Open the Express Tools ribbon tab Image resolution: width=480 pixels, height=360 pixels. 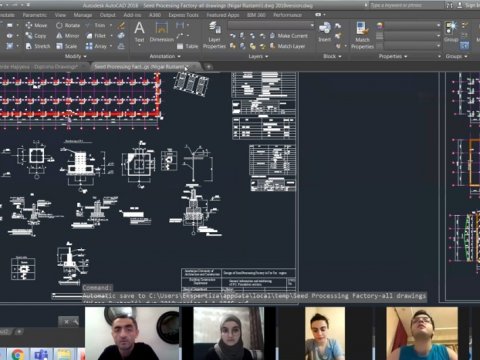tap(183, 15)
